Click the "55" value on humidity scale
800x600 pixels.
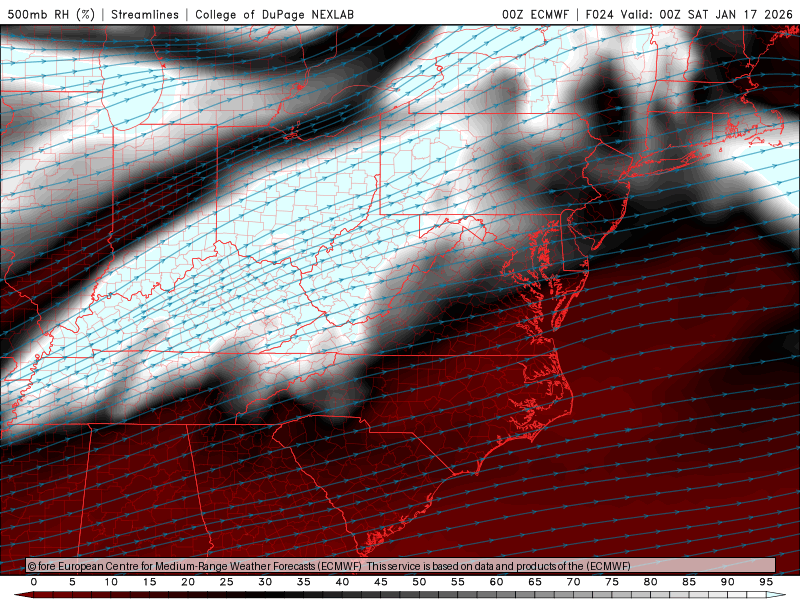point(458,582)
